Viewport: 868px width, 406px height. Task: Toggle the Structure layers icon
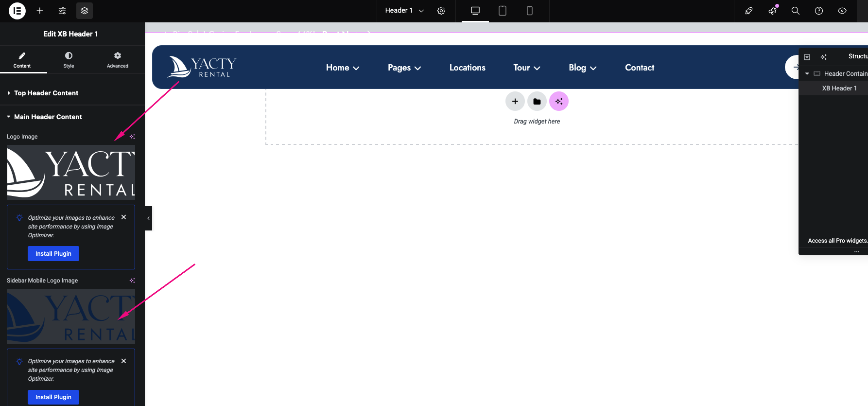tap(85, 11)
